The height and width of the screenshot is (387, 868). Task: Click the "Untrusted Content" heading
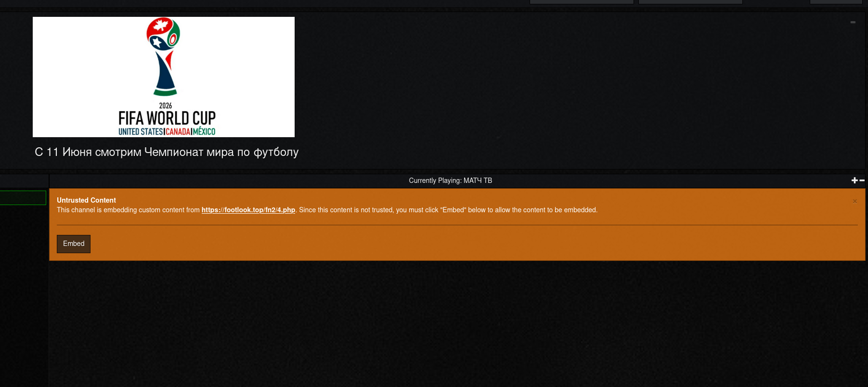pos(86,200)
